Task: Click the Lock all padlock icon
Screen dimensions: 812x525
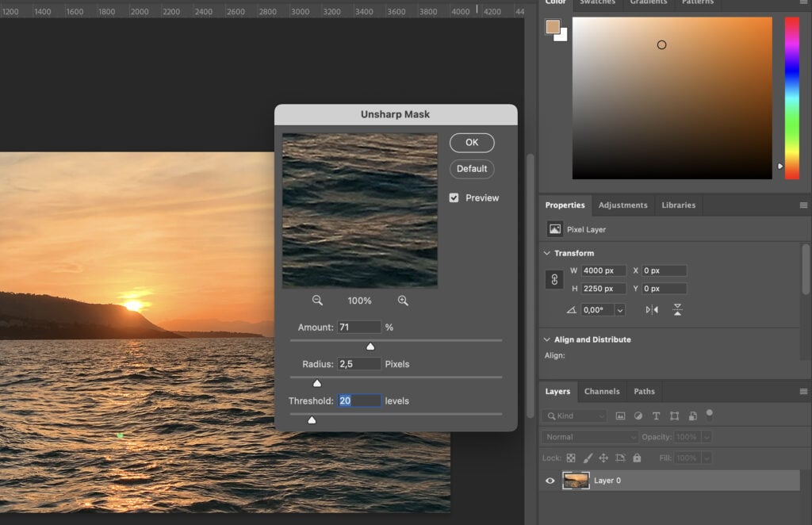Action: [636, 458]
